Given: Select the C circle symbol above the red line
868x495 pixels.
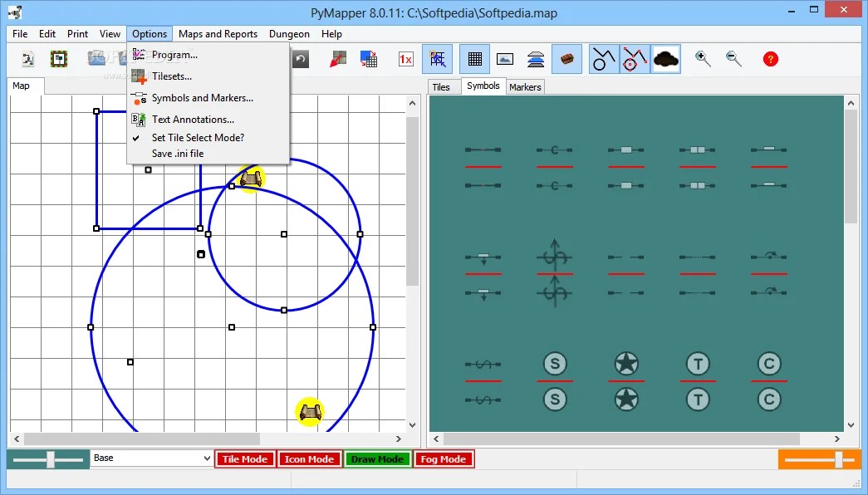Looking at the screenshot, I should [769, 364].
